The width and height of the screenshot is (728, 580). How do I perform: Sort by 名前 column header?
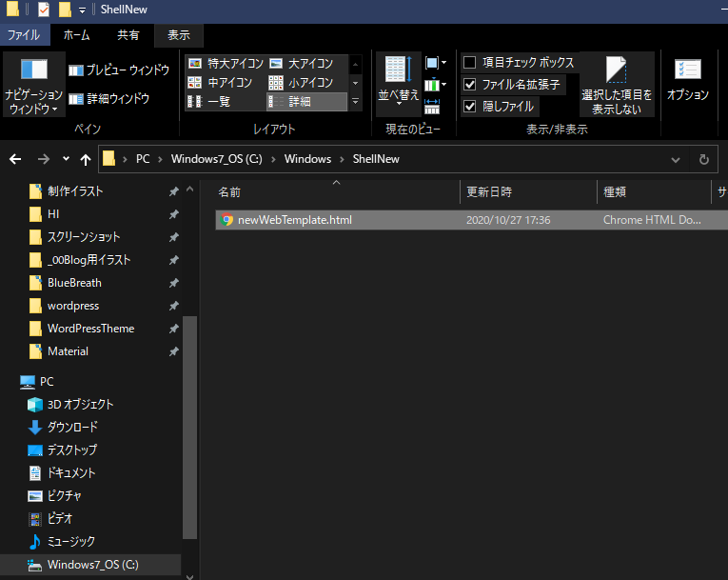click(x=337, y=192)
